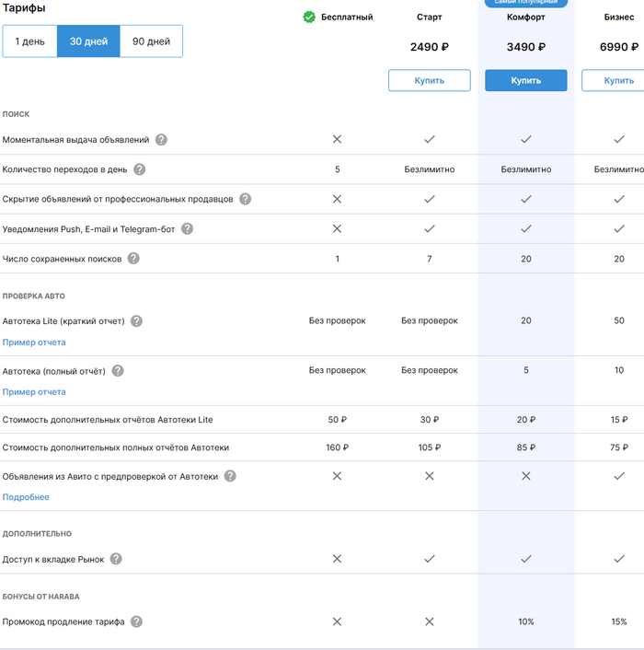Open help icon for Автотека Lite (краткий отчет)
The image size is (644, 650).
point(136,321)
